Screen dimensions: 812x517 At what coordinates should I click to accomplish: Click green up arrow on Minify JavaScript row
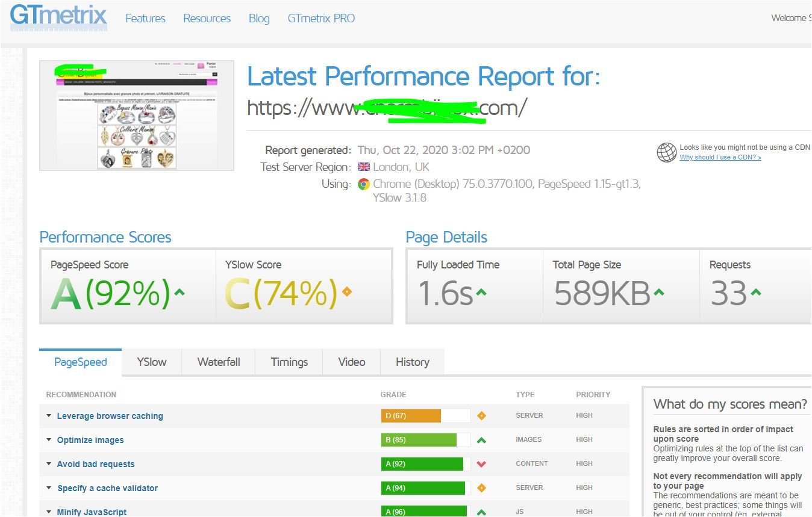(481, 512)
